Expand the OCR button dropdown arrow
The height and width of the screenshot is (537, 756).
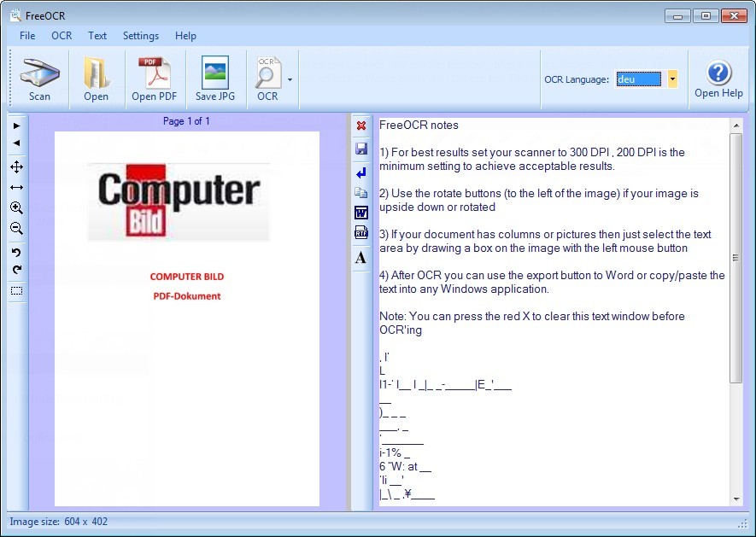pyautogui.click(x=290, y=79)
